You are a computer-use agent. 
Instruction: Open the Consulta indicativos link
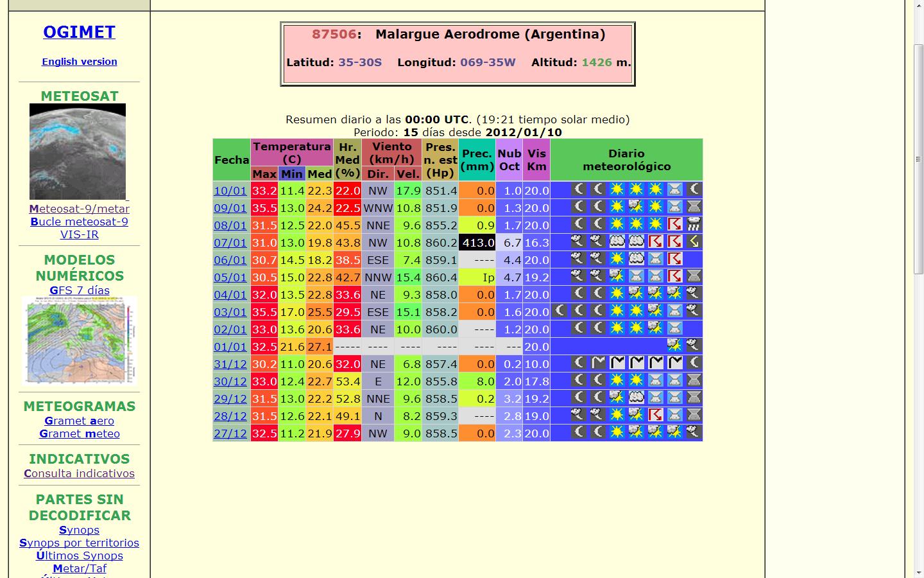pyautogui.click(x=80, y=473)
